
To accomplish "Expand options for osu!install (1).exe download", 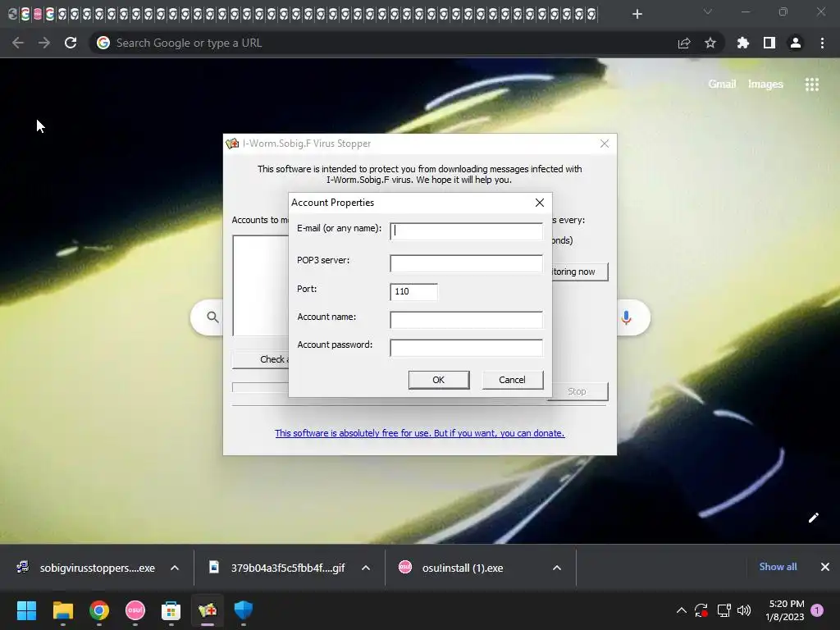I will (x=557, y=568).
